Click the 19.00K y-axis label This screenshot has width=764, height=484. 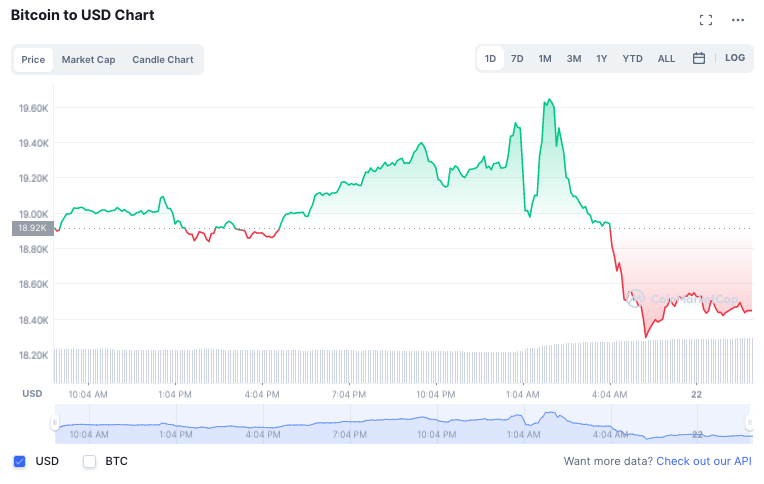34,214
